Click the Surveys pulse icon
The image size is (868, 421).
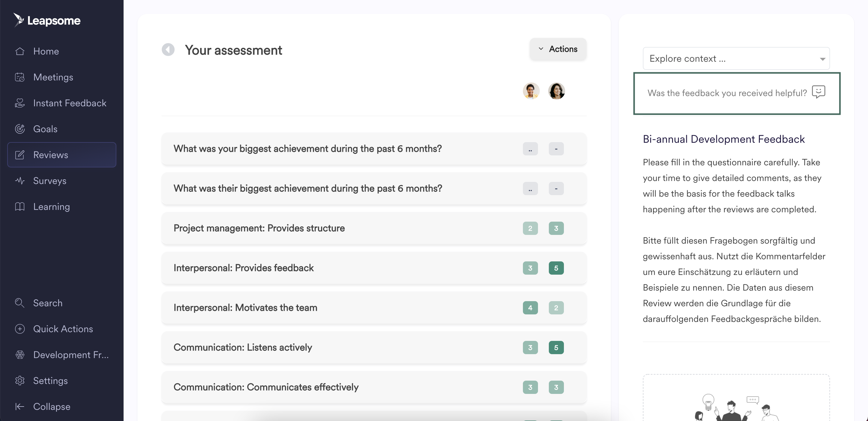(20, 181)
